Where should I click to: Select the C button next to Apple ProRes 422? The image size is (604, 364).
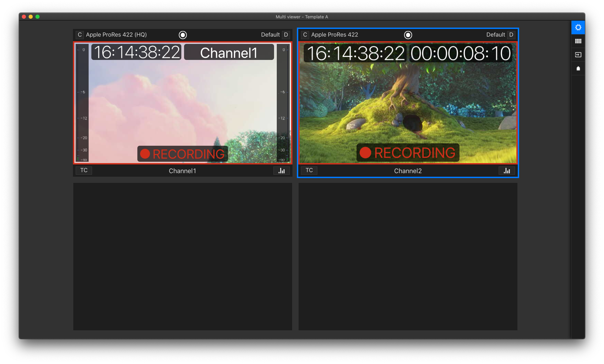coord(305,35)
